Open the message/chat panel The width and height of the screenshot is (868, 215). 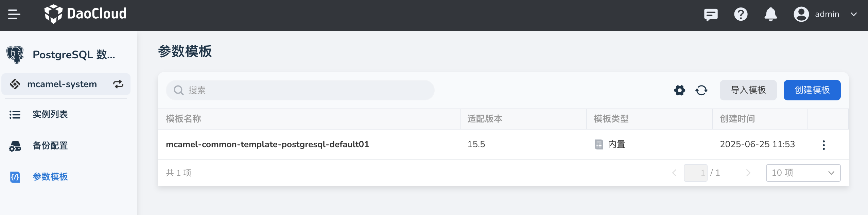(710, 15)
